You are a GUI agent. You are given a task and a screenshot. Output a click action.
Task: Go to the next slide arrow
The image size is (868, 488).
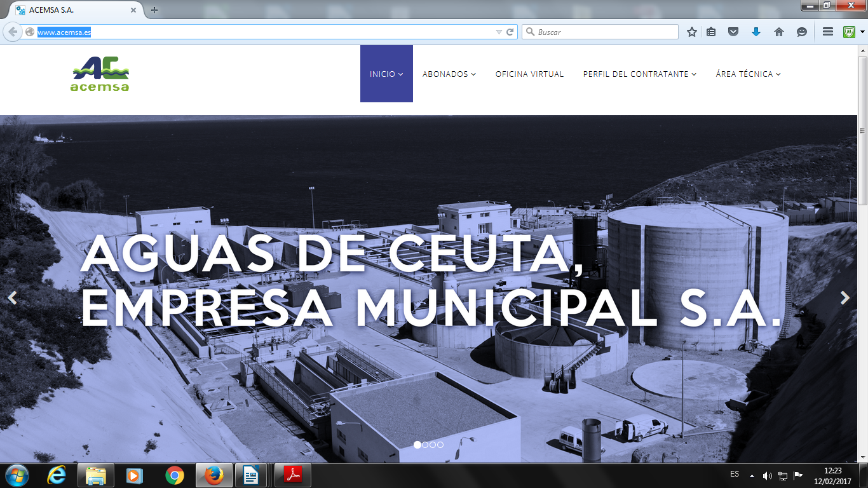[x=844, y=298]
